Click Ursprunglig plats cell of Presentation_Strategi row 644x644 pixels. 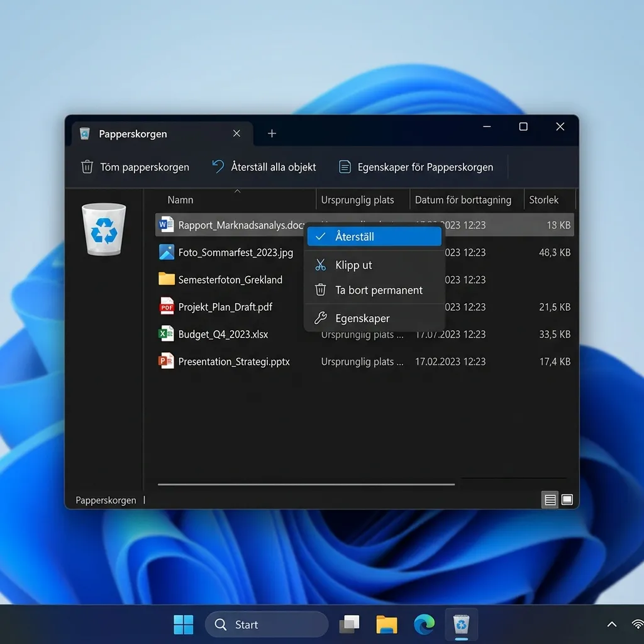362,362
